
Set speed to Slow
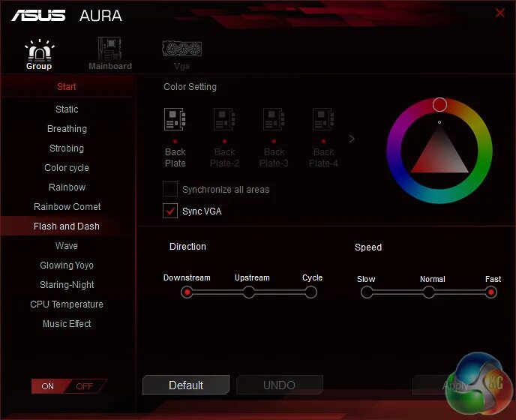[367, 292]
